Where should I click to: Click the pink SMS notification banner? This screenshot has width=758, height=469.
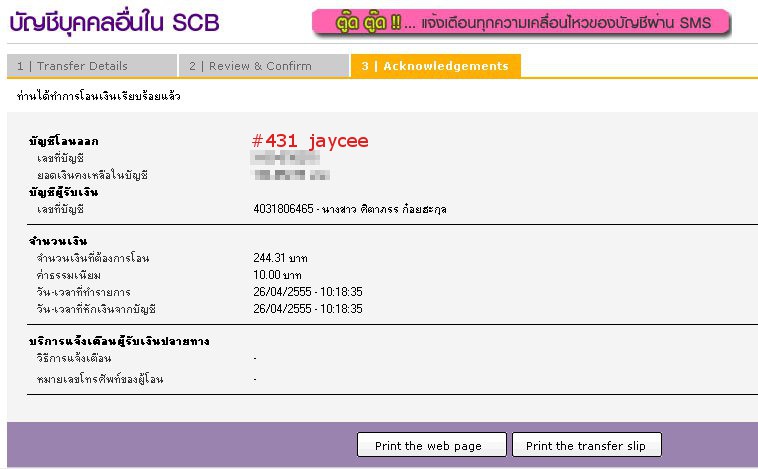click(521, 22)
